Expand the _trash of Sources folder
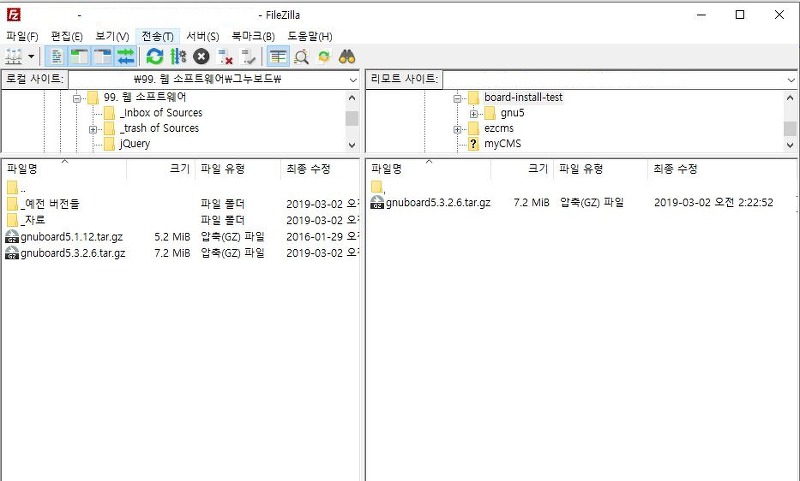Viewport: 800px width, 481px height. 93,129
